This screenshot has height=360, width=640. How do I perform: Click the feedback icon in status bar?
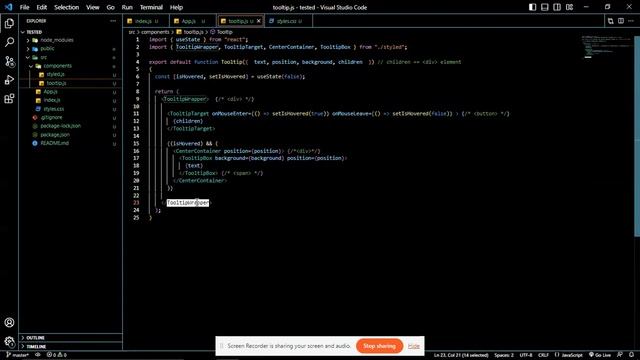coord(620,355)
